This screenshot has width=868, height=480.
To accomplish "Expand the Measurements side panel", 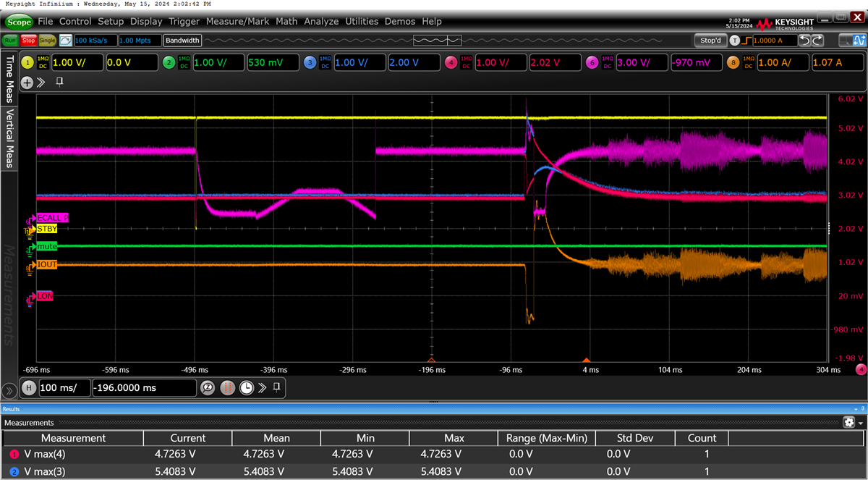I will tap(9, 295).
